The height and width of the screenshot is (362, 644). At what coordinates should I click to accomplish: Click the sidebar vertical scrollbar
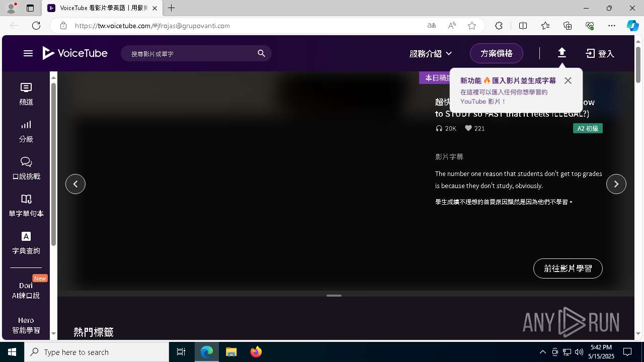pyautogui.click(x=53, y=164)
